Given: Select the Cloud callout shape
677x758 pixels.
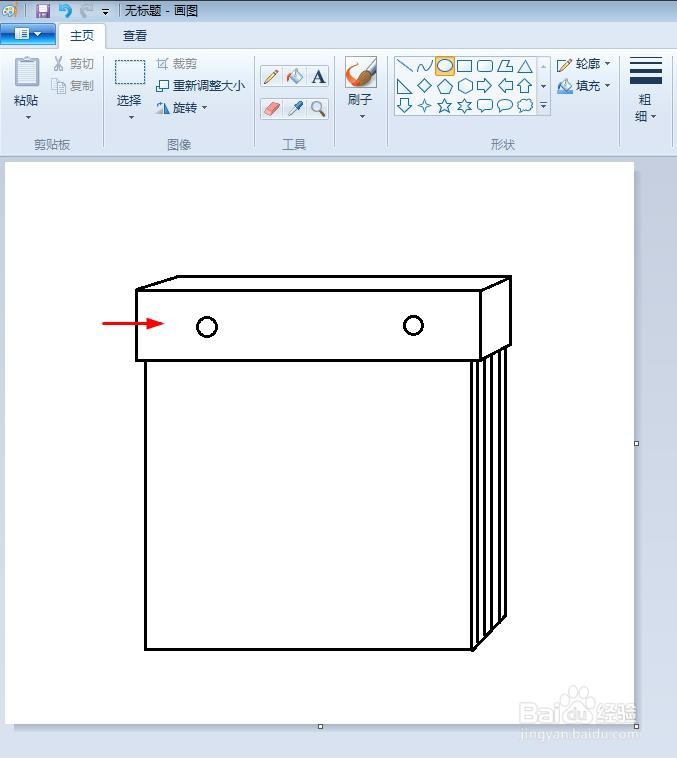Looking at the screenshot, I should click(x=525, y=105).
